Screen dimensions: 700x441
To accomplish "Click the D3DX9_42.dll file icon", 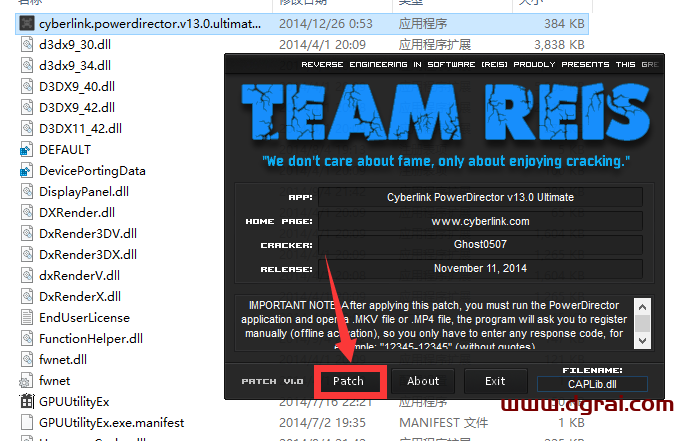I will pyautogui.click(x=27, y=107).
